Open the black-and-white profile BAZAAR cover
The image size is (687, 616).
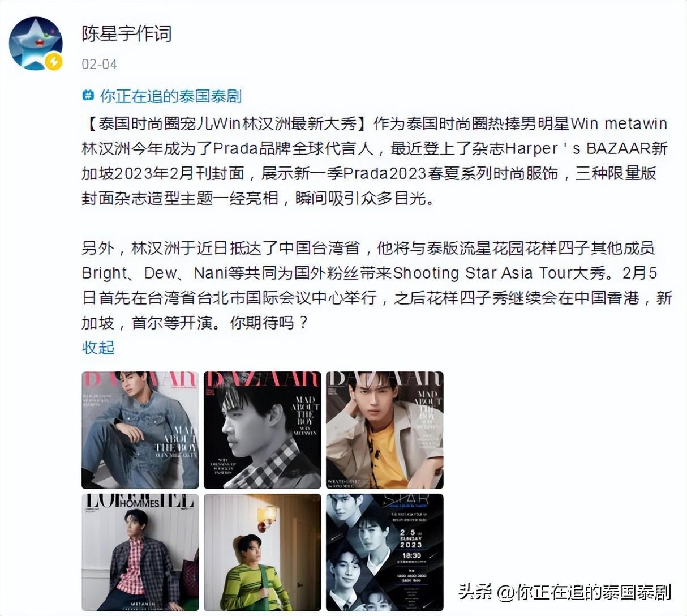coord(263,430)
